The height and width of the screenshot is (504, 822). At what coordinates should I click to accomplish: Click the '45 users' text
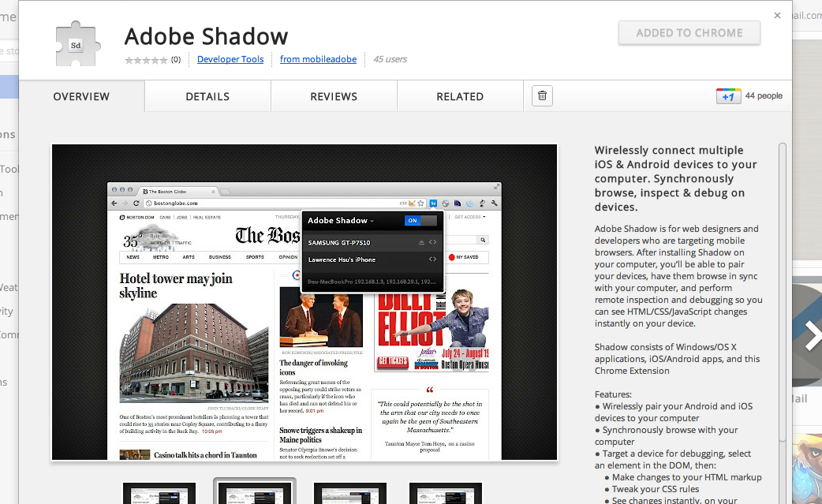pyautogui.click(x=390, y=59)
